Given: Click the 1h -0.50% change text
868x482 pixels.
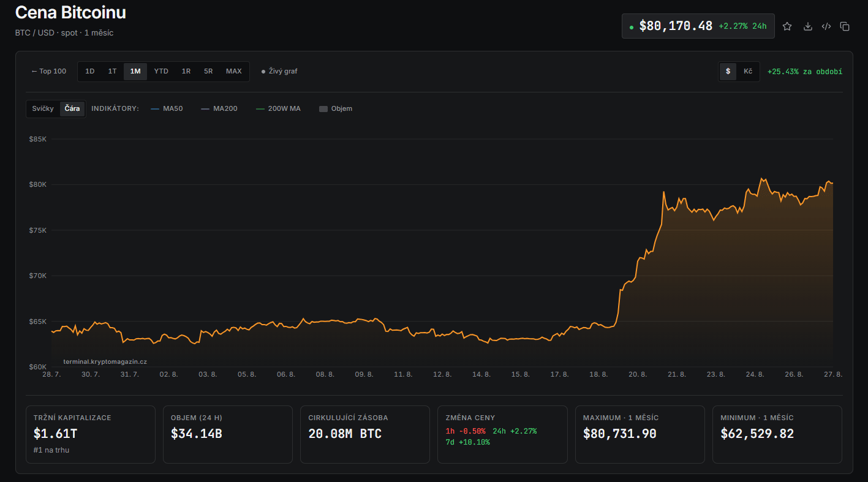Looking at the screenshot, I should point(466,431).
